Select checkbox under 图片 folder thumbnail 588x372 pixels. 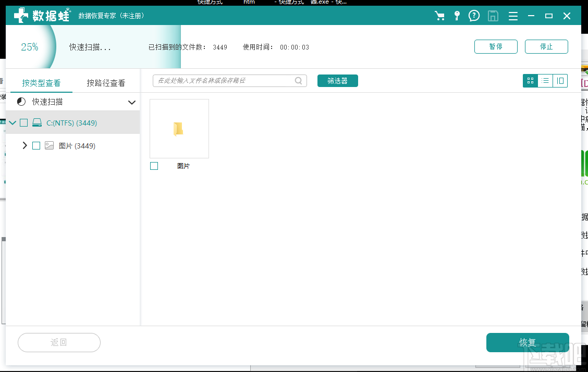pyautogui.click(x=154, y=166)
